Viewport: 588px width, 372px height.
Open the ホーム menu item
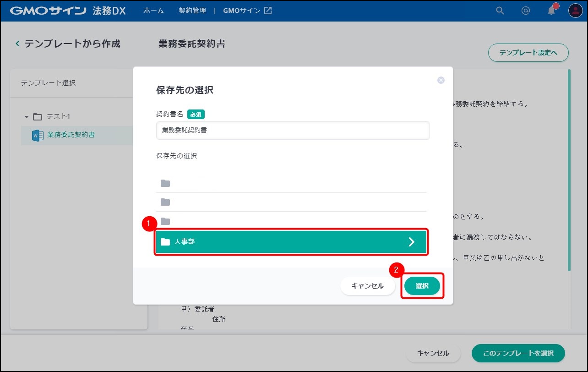tap(153, 11)
